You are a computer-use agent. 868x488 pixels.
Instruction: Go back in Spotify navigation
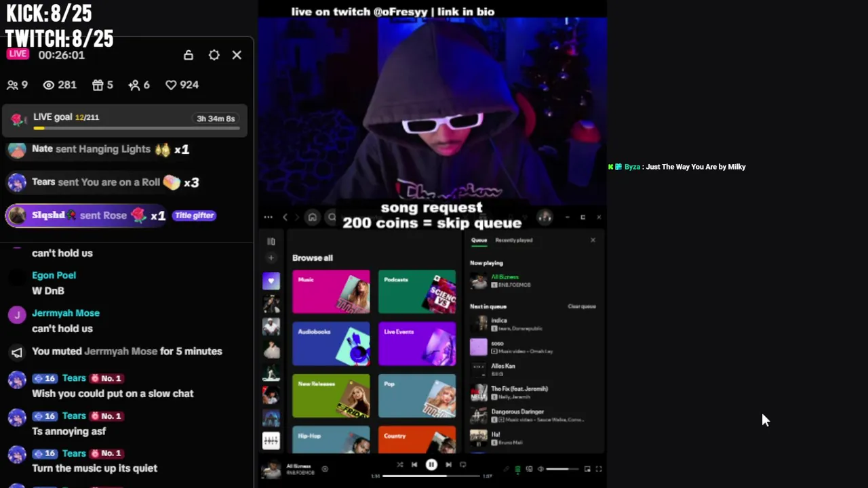[285, 218]
